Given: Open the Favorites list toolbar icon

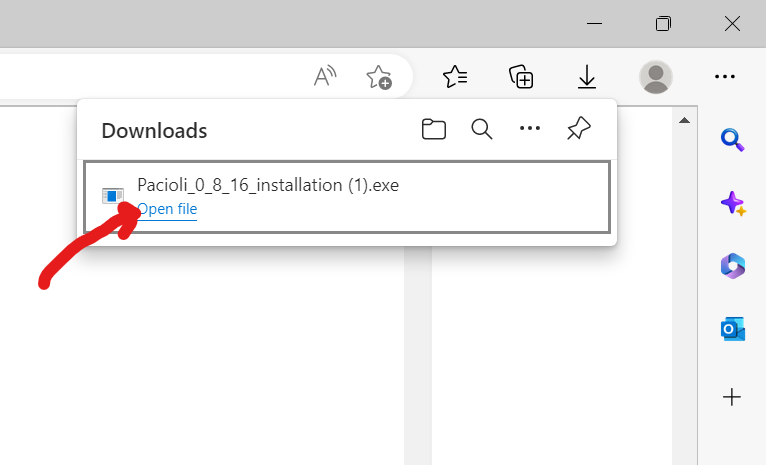Looking at the screenshot, I should (455, 76).
